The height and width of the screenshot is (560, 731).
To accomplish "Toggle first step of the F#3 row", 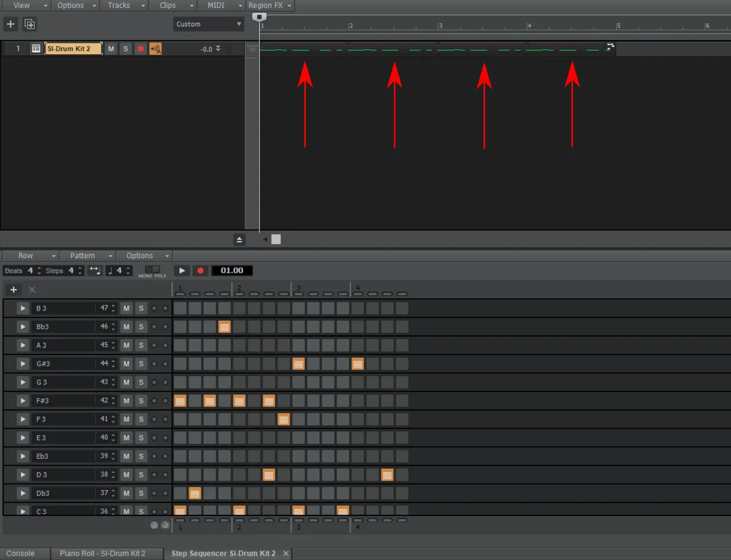I will pos(180,401).
